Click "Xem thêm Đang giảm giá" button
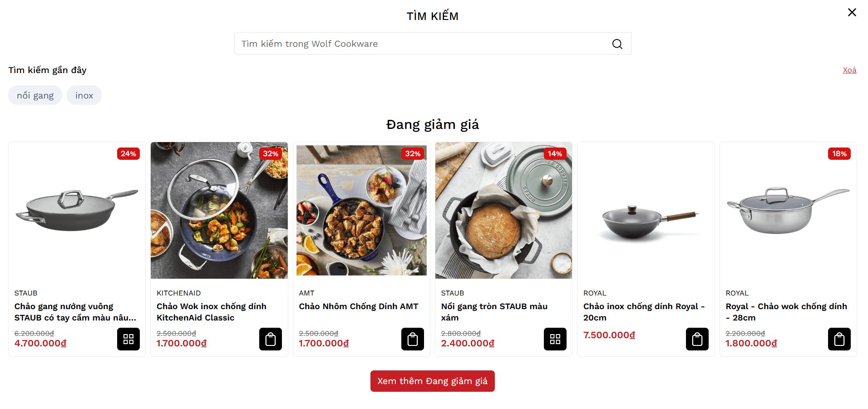This screenshot has height=409, width=868. click(x=432, y=381)
